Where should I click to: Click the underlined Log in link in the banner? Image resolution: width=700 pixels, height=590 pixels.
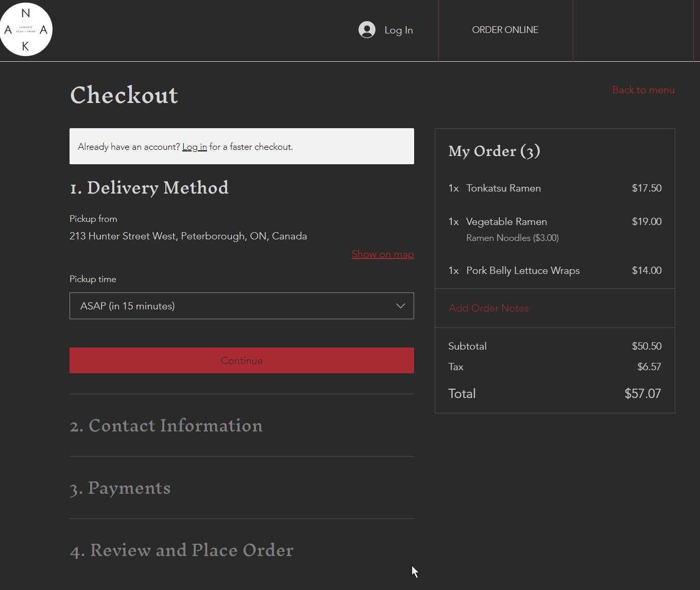[x=194, y=147]
